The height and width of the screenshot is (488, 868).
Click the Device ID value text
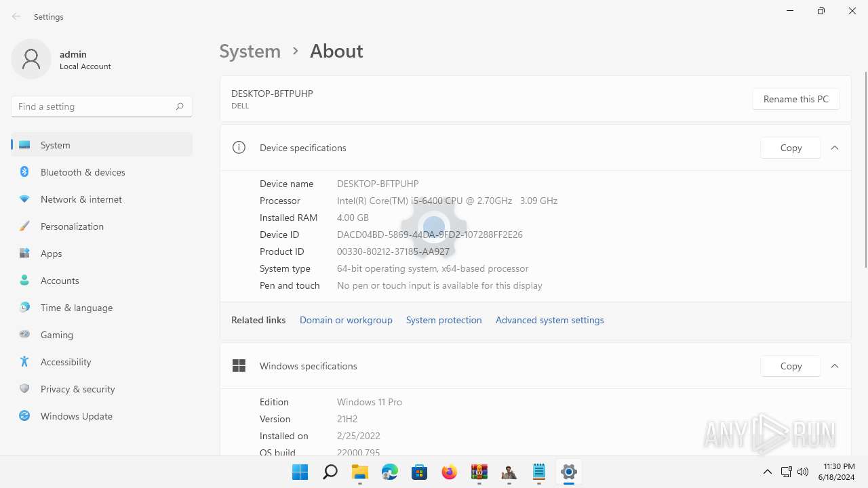pos(429,235)
